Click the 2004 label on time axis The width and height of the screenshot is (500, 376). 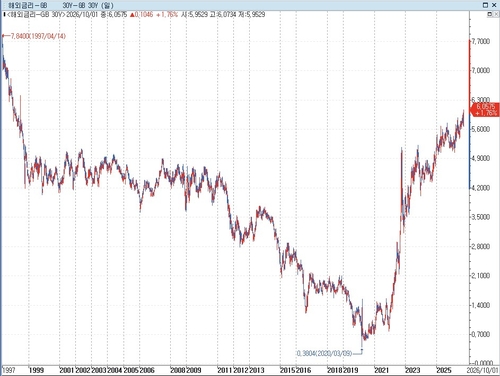click(115, 370)
